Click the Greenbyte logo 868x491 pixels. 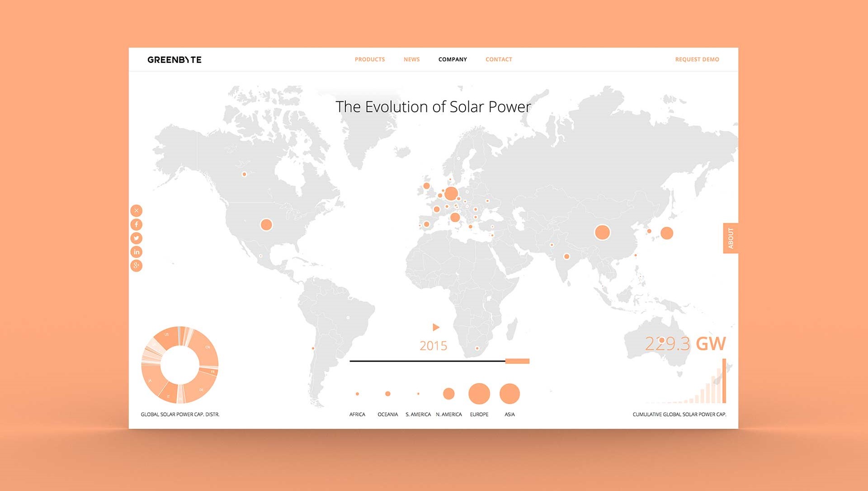tap(175, 60)
